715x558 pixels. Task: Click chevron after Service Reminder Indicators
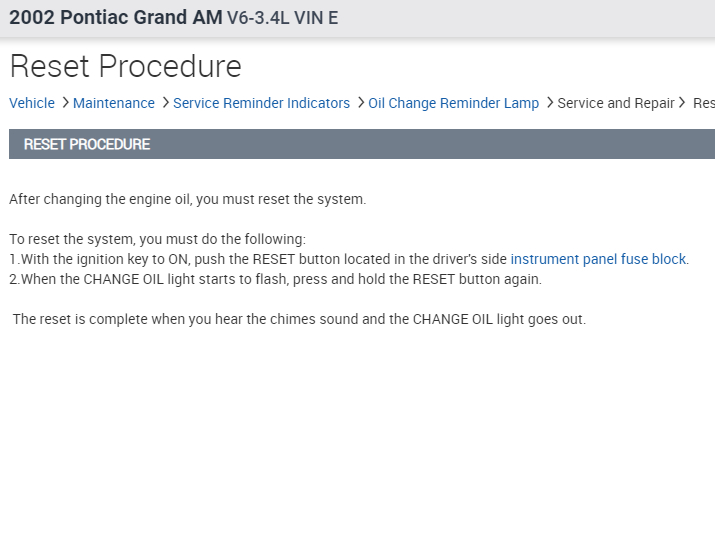pos(360,103)
